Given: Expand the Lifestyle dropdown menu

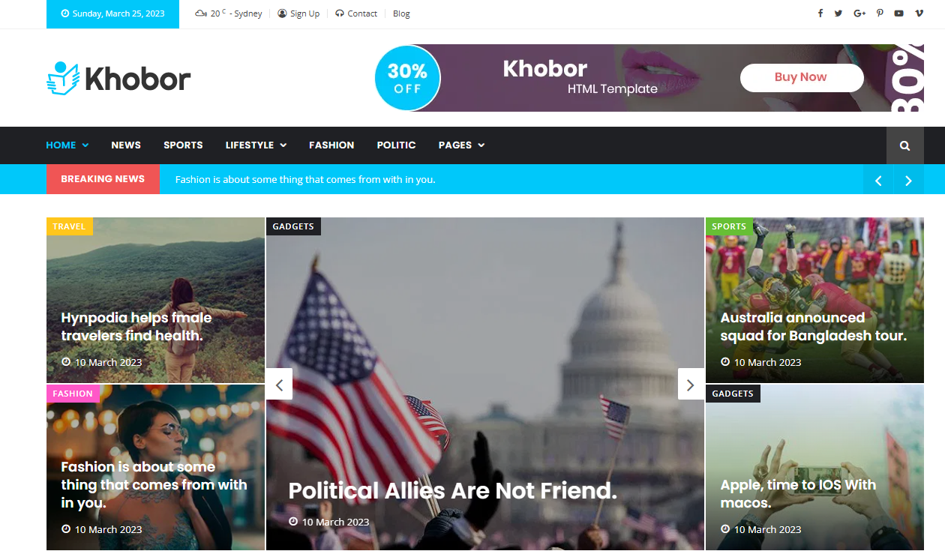Looking at the screenshot, I should 256,145.
